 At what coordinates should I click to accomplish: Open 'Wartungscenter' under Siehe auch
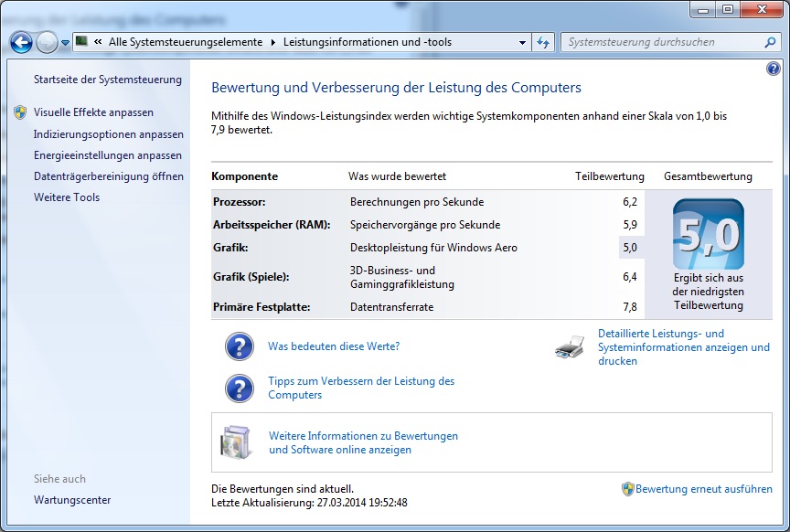72,500
